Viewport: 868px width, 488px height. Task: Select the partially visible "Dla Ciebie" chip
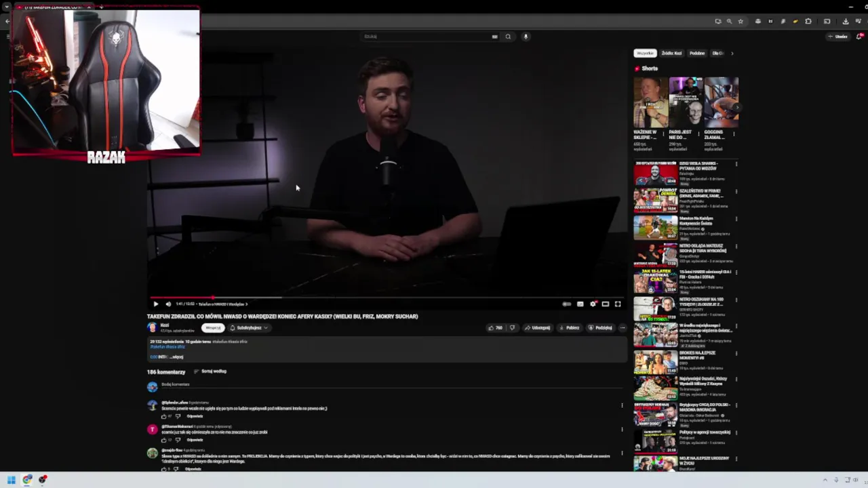pyautogui.click(x=717, y=53)
